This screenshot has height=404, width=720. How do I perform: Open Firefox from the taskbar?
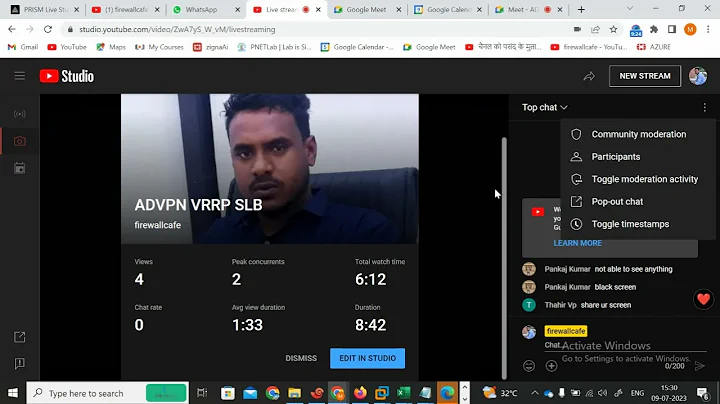coord(360,393)
